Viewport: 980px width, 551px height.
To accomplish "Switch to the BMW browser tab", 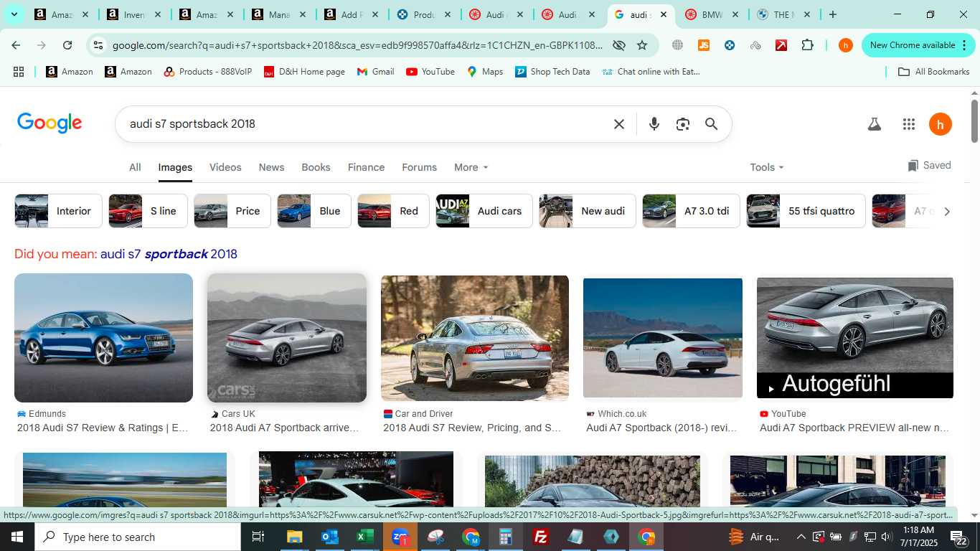I will click(x=712, y=14).
